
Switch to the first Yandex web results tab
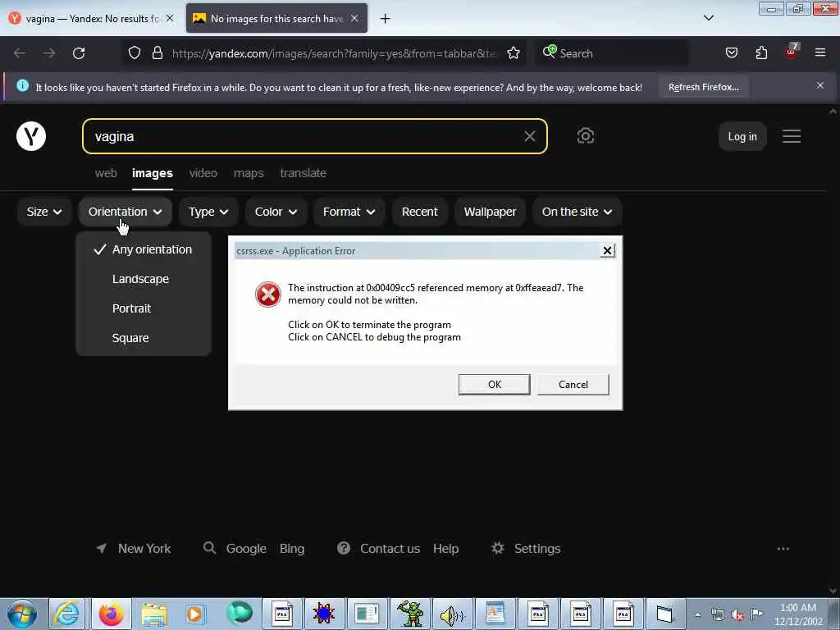pyautogui.click(x=91, y=18)
